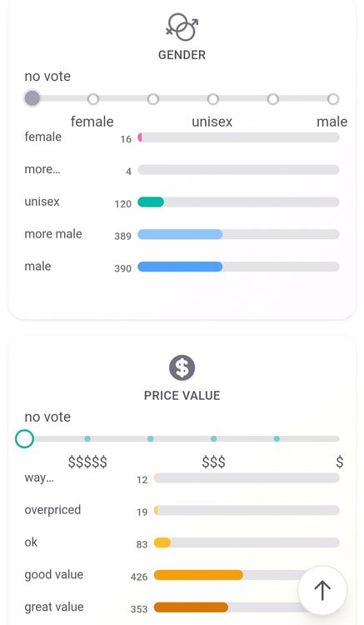Select the 'male' end point on the gender slider

[333, 99]
